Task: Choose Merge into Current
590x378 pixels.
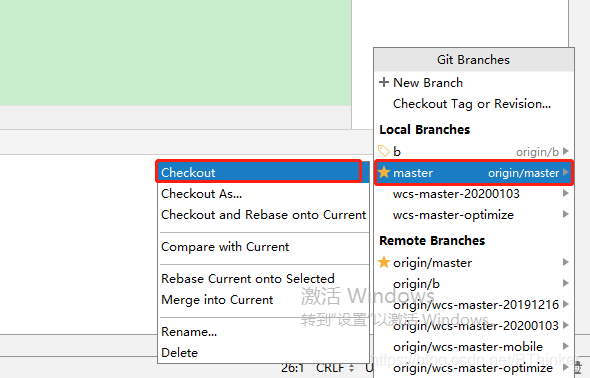Action: [263, 300]
